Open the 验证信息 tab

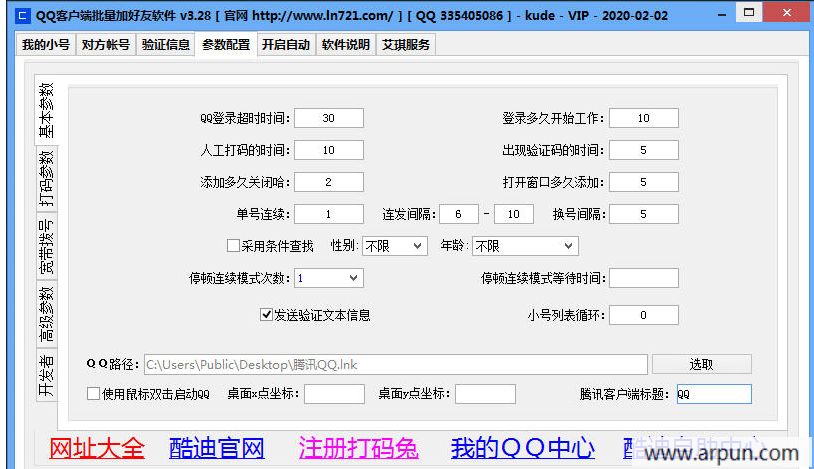pyautogui.click(x=166, y=45)
